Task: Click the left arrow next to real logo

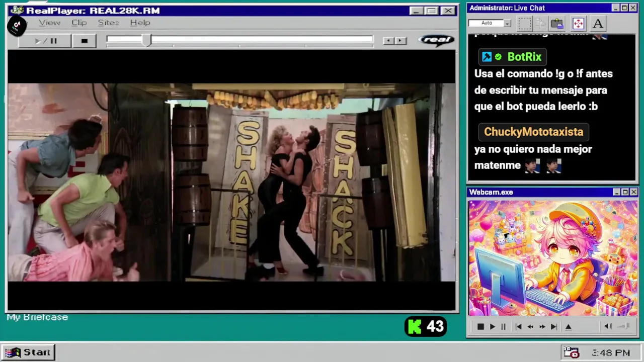Action: point(388,41)
